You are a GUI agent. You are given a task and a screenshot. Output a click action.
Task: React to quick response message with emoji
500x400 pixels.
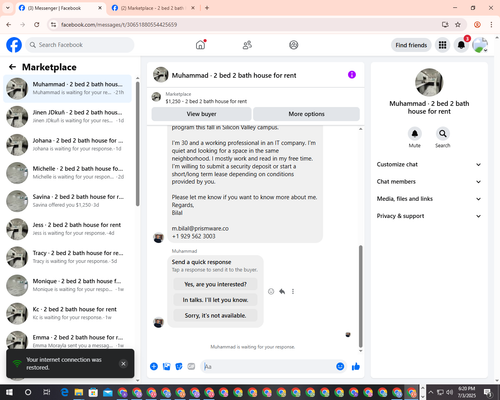[271, 292]
